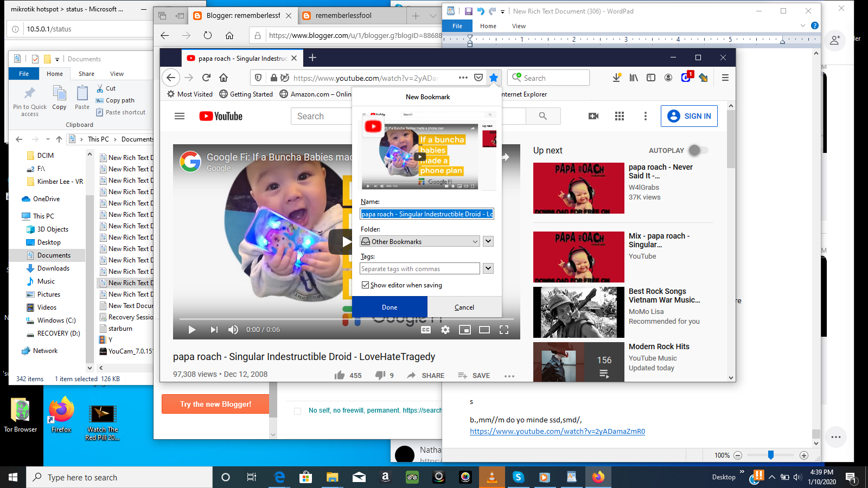Click the Tags input field
The height and width of the screenshot is (488, 868).
point(420,268)
